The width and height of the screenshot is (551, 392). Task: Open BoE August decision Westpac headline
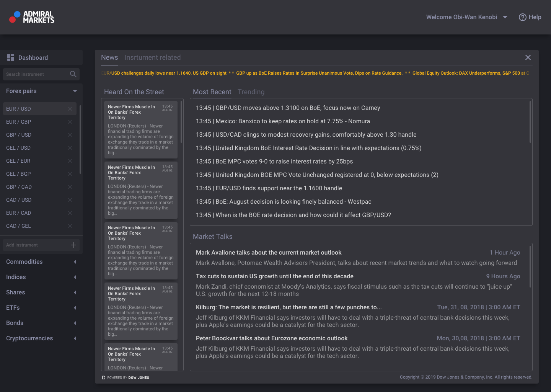click(284, 202)
